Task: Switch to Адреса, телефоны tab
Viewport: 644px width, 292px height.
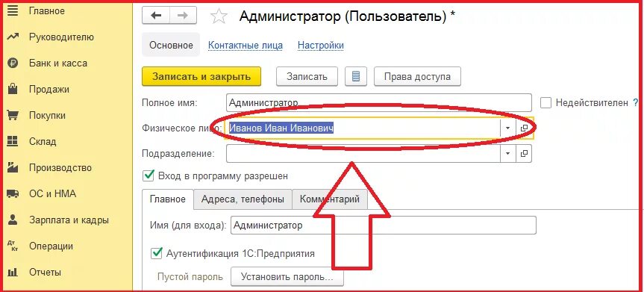Action: [243, 199]
